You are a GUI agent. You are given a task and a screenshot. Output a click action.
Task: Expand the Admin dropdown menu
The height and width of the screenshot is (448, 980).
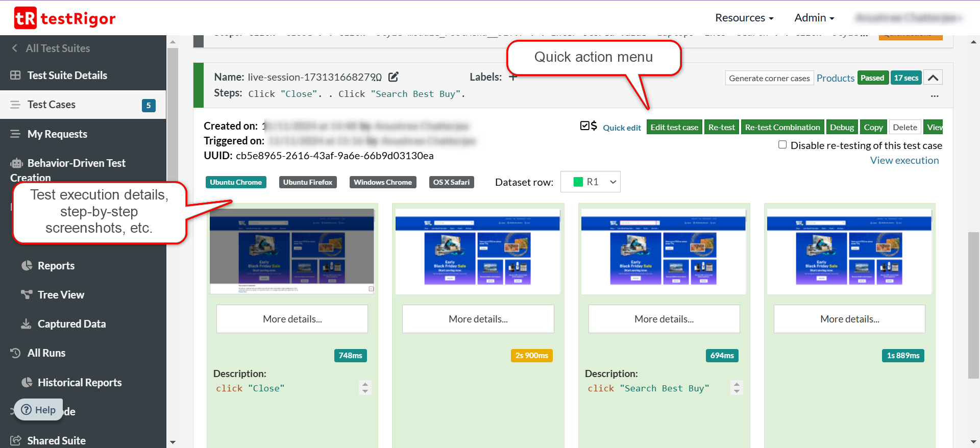[814, 18]
